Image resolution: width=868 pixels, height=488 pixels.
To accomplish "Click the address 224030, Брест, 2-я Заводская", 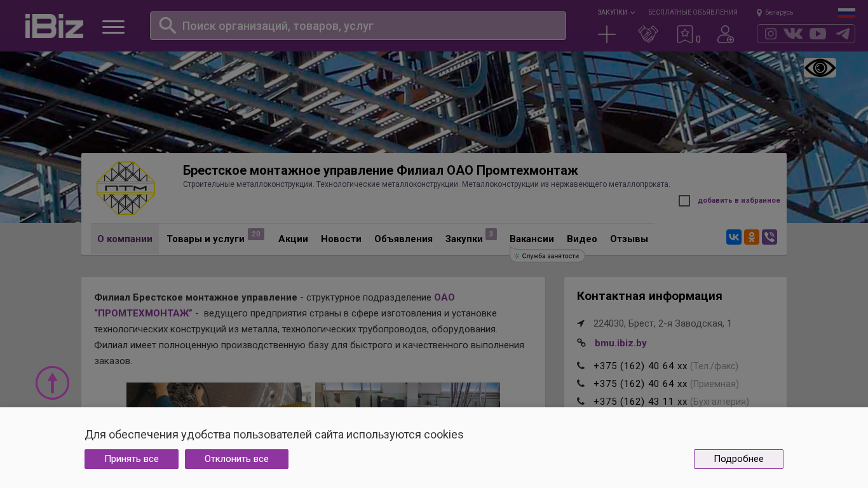I will [663, 323].
